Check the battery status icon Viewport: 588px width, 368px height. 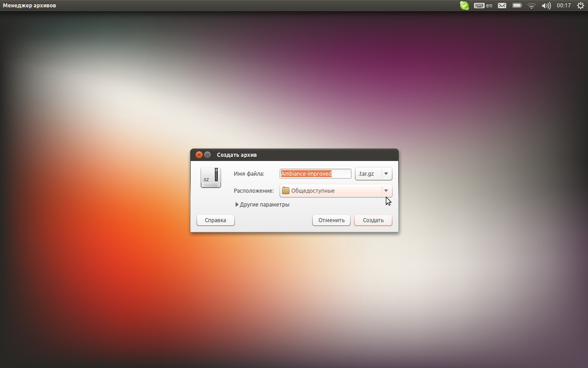517,6
